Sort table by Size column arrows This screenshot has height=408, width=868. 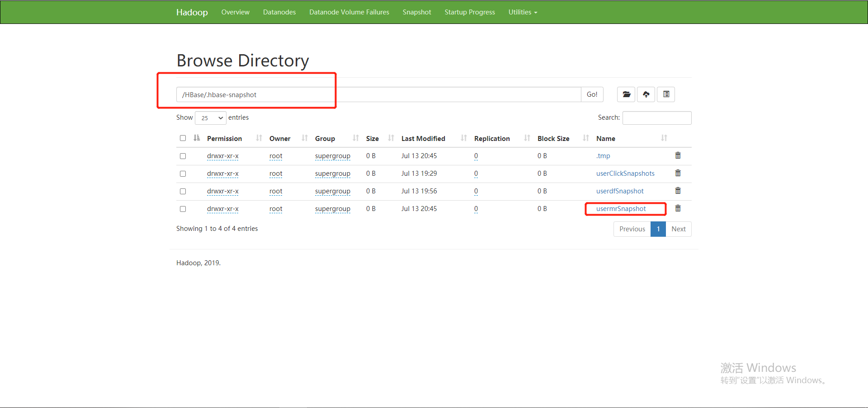(391, 138)
